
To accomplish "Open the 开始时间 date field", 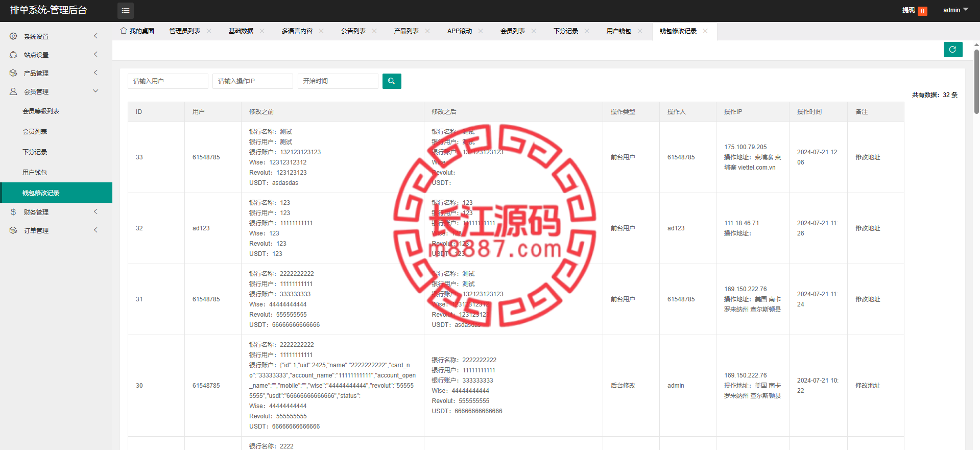I will tap(338, 81).
